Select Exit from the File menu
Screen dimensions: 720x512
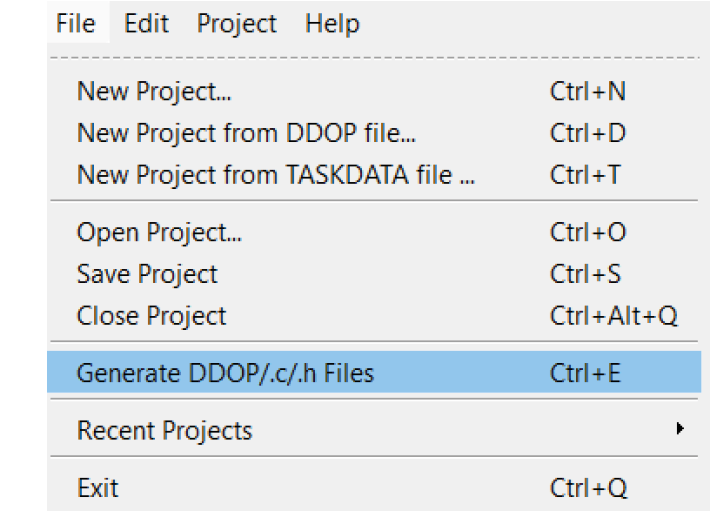click(x=374, y=487)
